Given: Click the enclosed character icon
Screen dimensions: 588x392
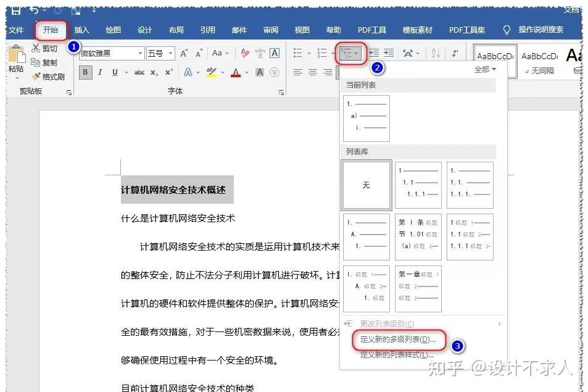Looking at the screenshot, I should coord(275,72).
